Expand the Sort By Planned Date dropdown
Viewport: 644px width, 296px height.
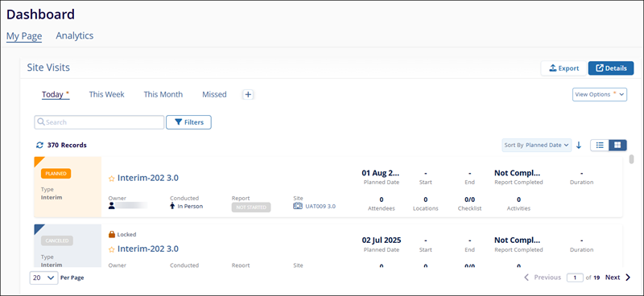click(536, 145)
